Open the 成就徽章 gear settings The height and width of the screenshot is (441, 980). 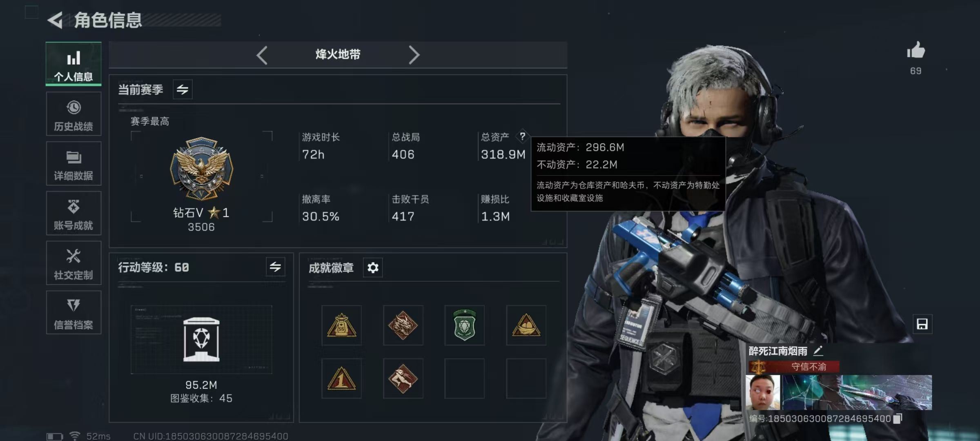pos(373,267)
